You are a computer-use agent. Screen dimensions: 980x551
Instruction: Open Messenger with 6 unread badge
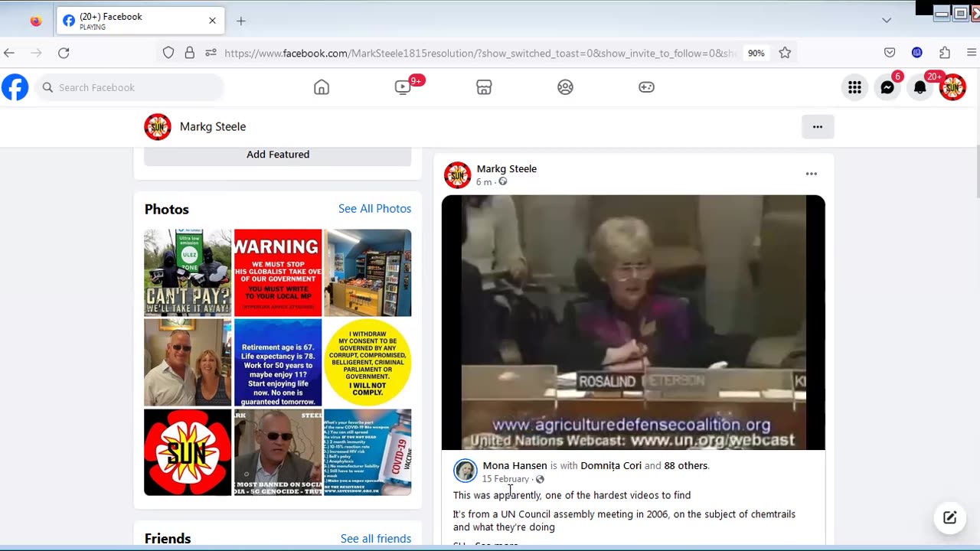(x=887, y=87)
